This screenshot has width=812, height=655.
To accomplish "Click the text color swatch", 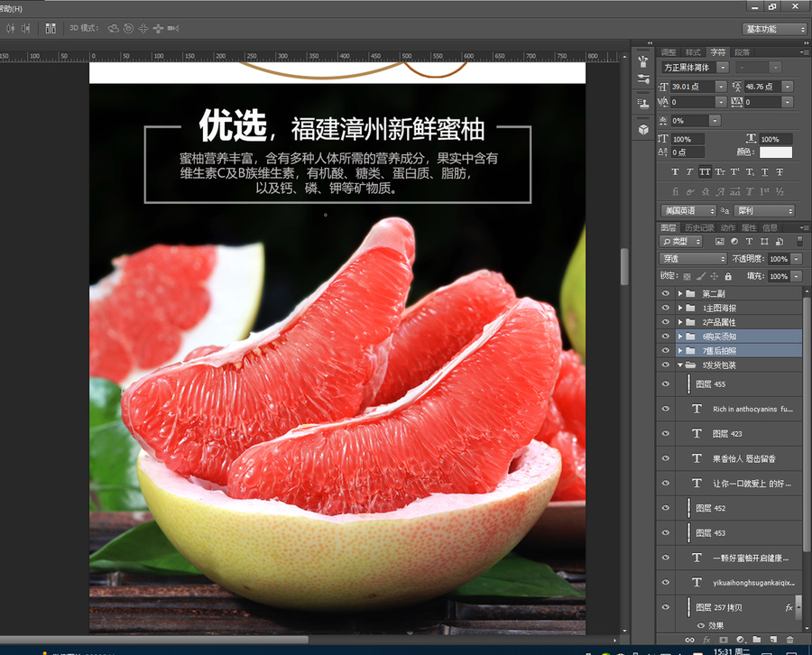I will click(x=775, y=152).
